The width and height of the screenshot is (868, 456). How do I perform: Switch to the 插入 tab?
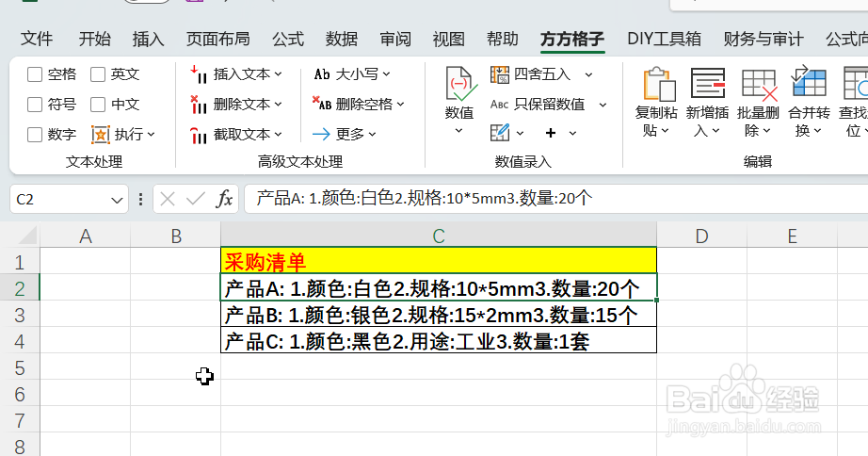click(149, 39)
